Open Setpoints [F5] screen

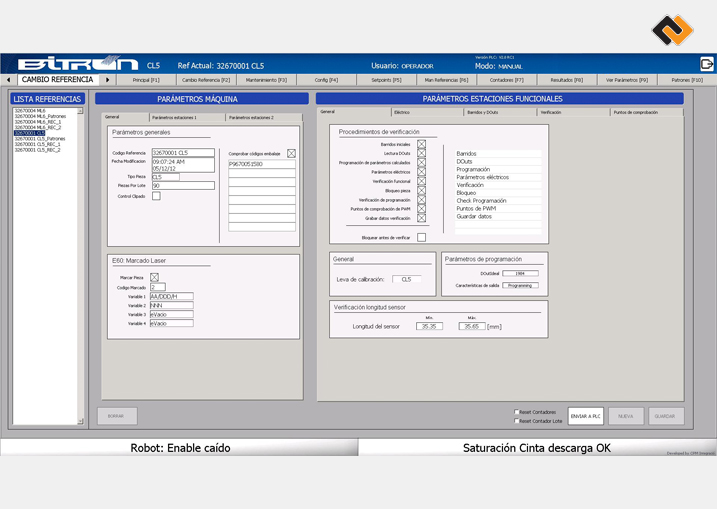point(386,80)
